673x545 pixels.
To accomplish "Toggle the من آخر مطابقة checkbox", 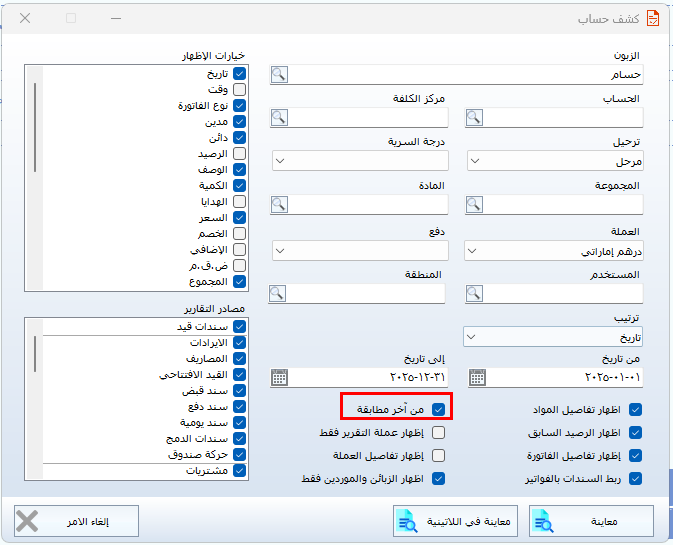I will pyautogui.click(x=438, y=409).
